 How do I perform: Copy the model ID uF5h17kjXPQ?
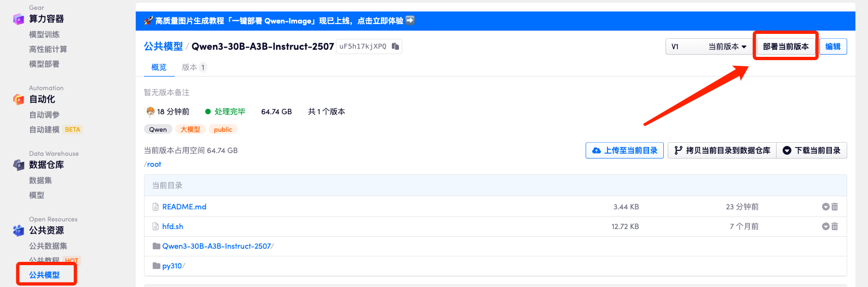[x=395, y=46]
